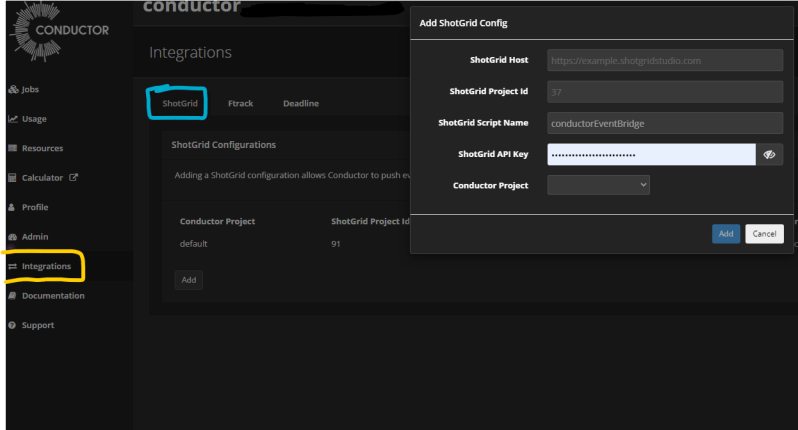Open the Jobs page link
Viewport: 798px width, 430px height.
pos(30,90)
